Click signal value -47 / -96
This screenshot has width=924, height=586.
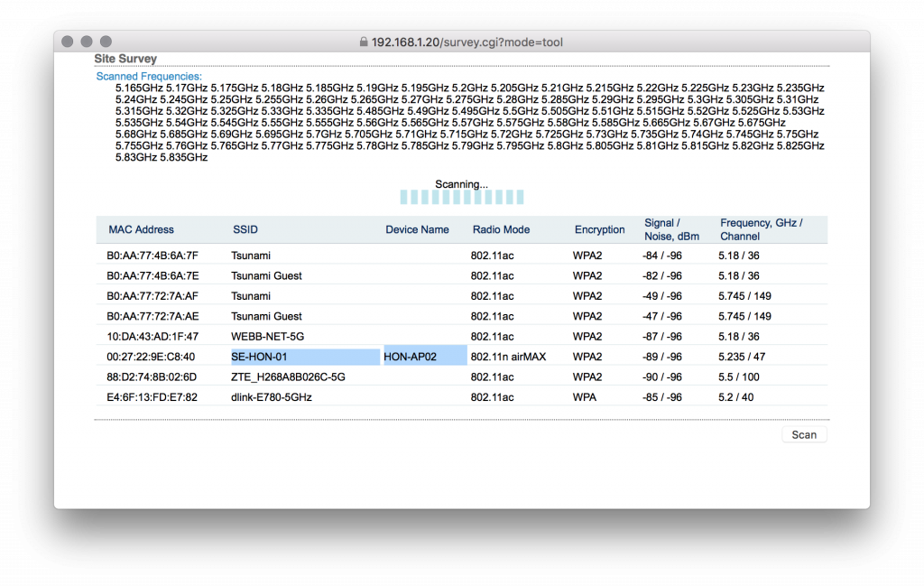pyautogui.click(x=661, y=316)
